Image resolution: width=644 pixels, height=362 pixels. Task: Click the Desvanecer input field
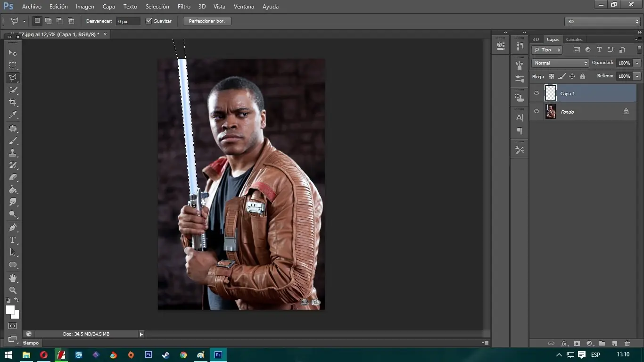[128, 22]
